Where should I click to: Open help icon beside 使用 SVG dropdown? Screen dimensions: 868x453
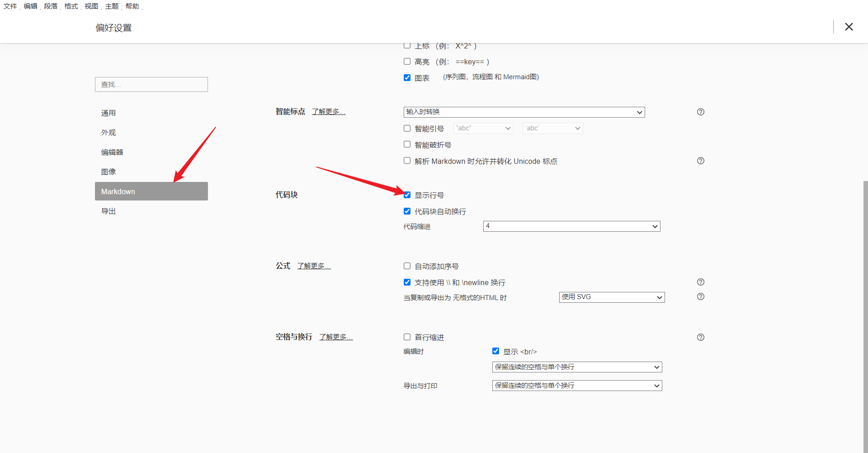700,296
